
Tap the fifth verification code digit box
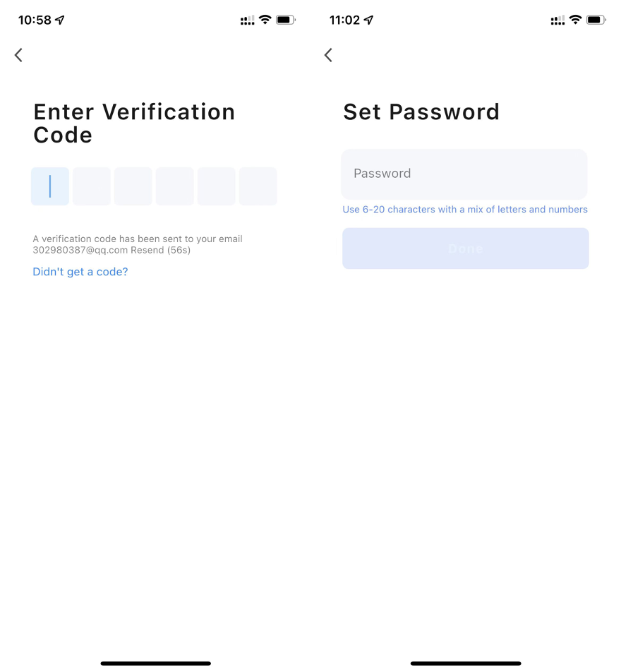coord(217,186)
